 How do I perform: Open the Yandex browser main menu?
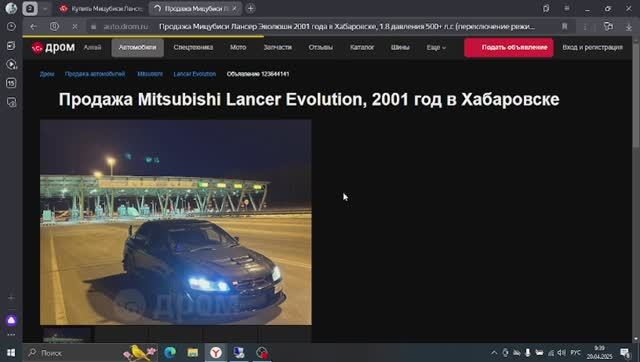(567, 9)
